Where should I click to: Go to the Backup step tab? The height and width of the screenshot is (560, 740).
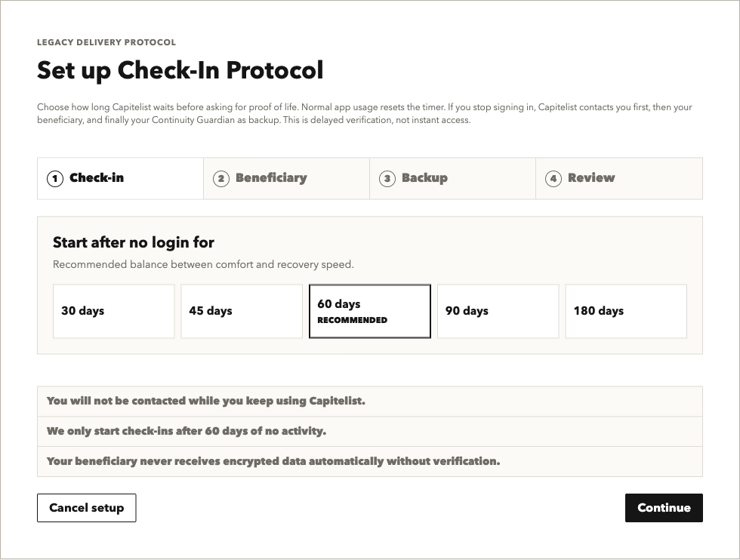[452, 178]
